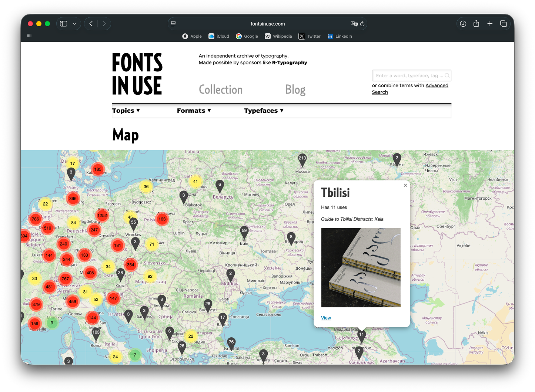Viewport: 535px width, 392px height.
Task: Click the page menu icon in the address bar
Action: 173,24
